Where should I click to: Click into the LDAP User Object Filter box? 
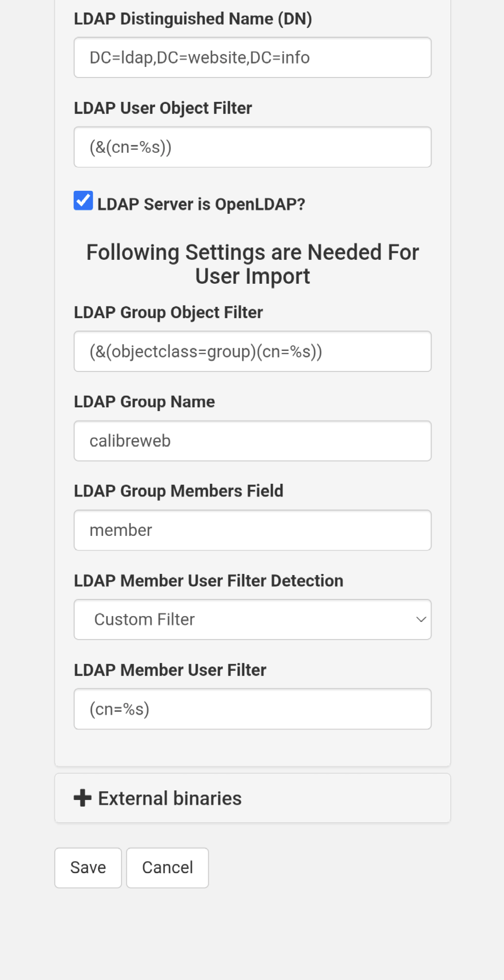pyautogui.click(x=252, y=147)
